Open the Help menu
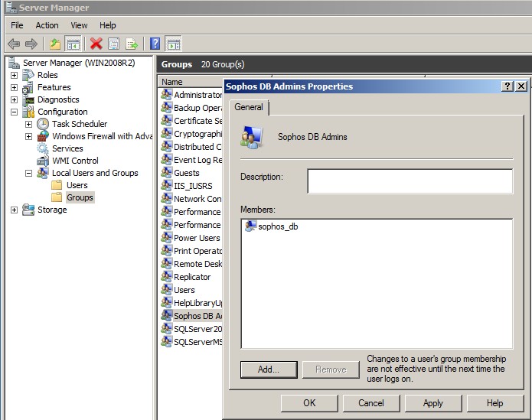532x420 pixels. tap(108, 25)
